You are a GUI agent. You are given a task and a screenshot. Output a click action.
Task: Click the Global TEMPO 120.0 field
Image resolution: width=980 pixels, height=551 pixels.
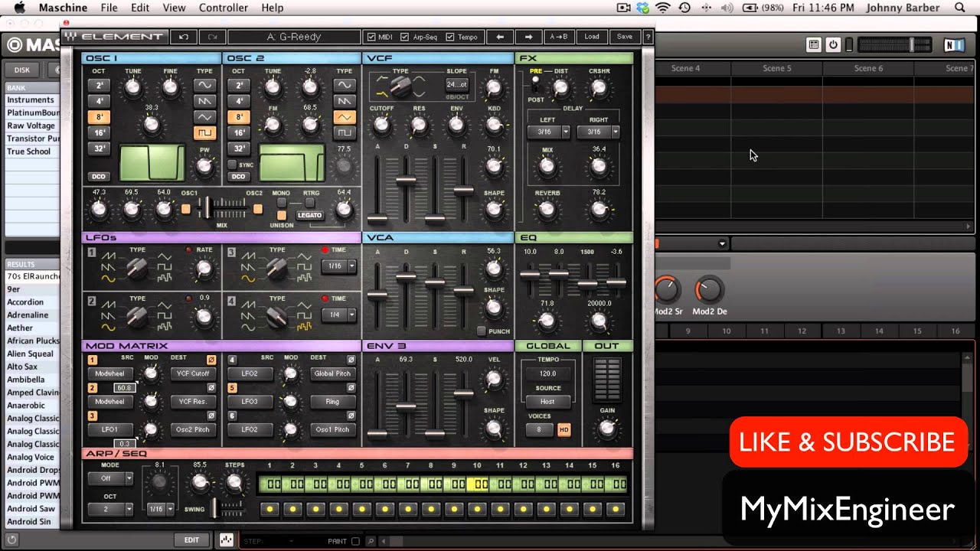coord(548,373)
